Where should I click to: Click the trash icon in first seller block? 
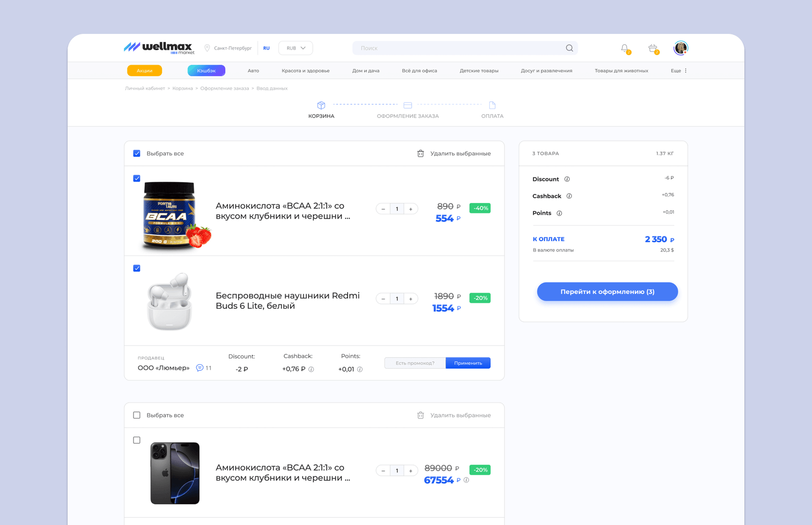click(x=421, y=154)
